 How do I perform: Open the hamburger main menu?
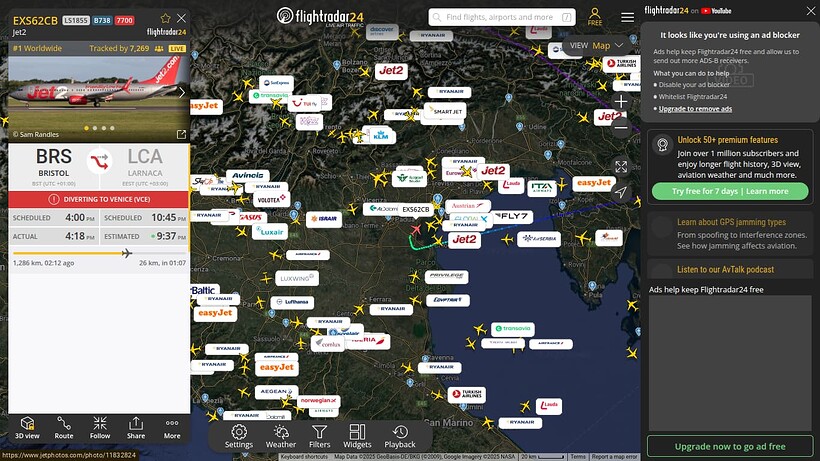[628, 17]
